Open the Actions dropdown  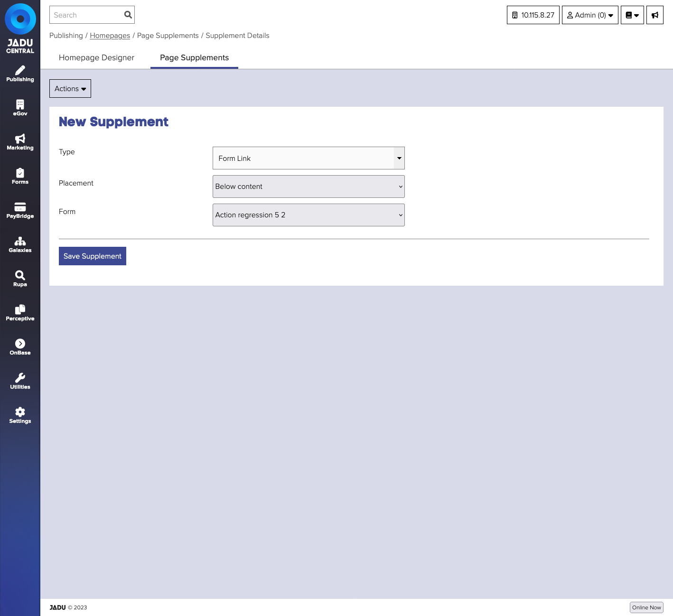tap(70, 89)
